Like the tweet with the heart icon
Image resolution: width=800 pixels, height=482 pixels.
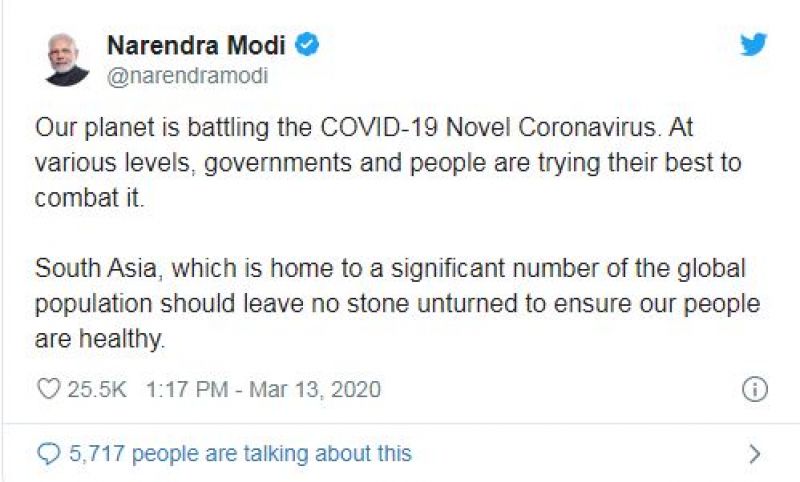coord(48,388)
